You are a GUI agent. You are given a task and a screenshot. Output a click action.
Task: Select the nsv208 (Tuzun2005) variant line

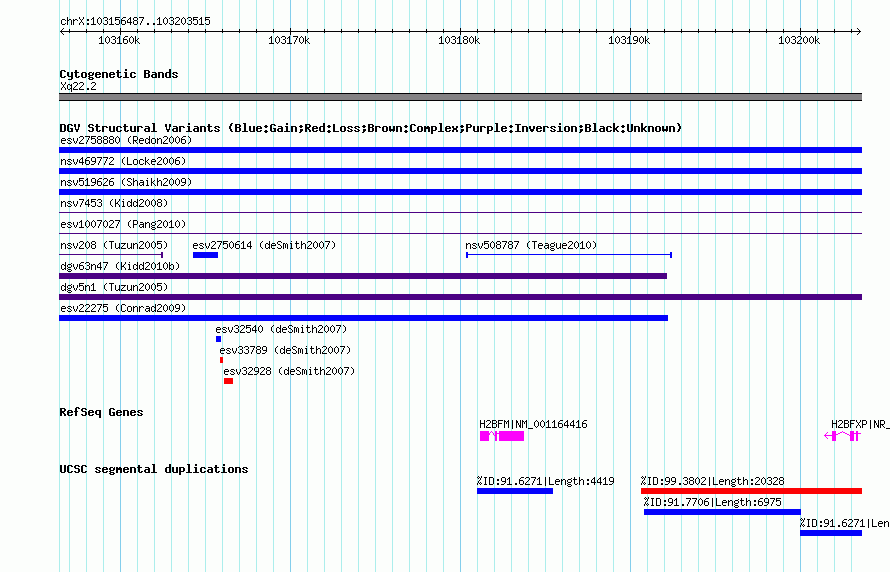pos(111,255)
